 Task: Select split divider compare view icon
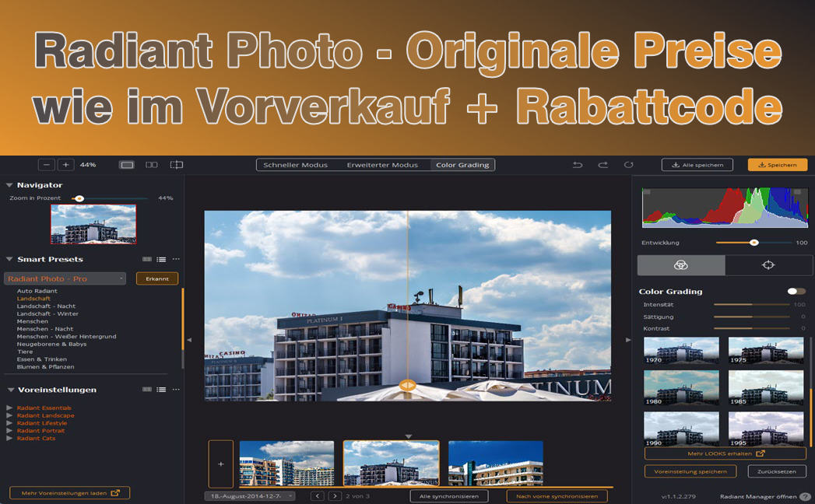point(177,165)
